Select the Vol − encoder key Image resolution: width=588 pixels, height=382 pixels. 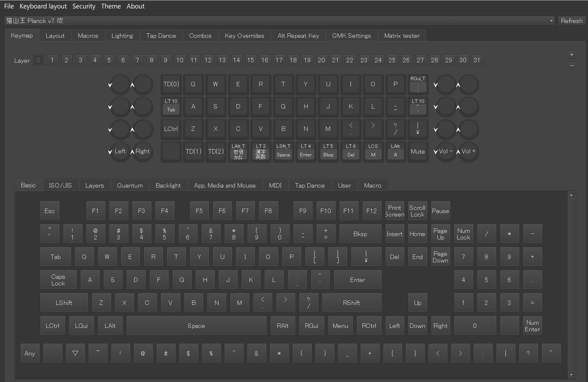point(446,151)
